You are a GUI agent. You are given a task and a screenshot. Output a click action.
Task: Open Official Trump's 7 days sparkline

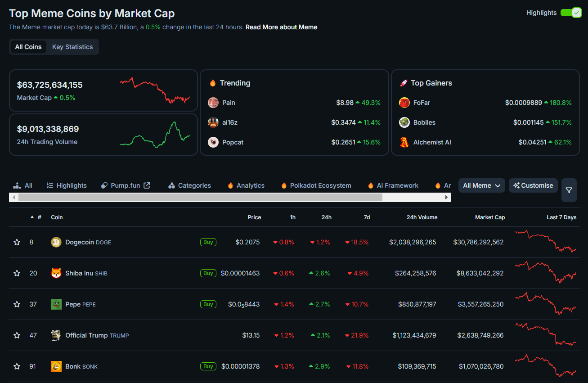(545, 334)
